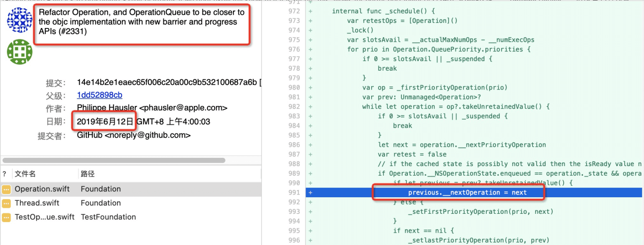Viewport: 644px width, 245px height.
Task: Click the "?" status column header
Action: click(5, 174)
